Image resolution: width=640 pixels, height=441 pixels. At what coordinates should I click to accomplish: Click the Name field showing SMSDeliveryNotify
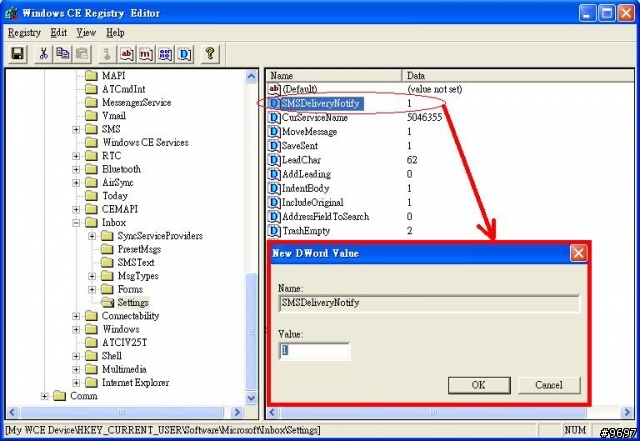point(429,303)
